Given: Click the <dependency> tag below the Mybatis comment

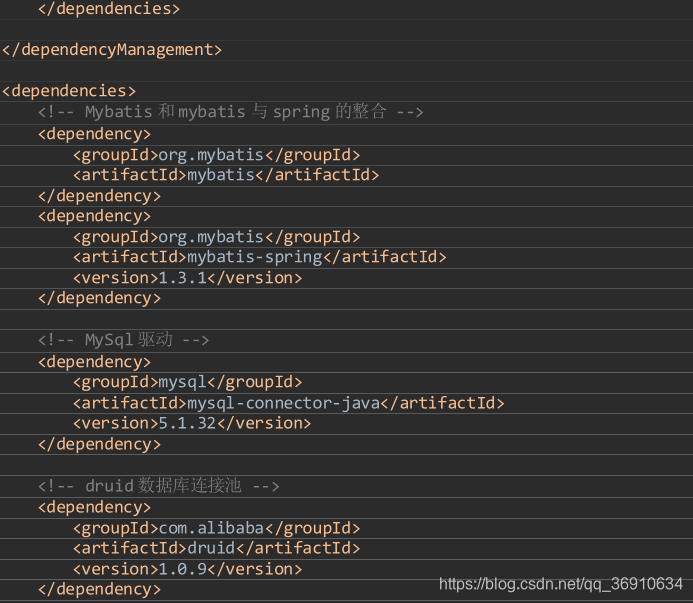Looking at the screenshot, I should [x=95, y=134].
